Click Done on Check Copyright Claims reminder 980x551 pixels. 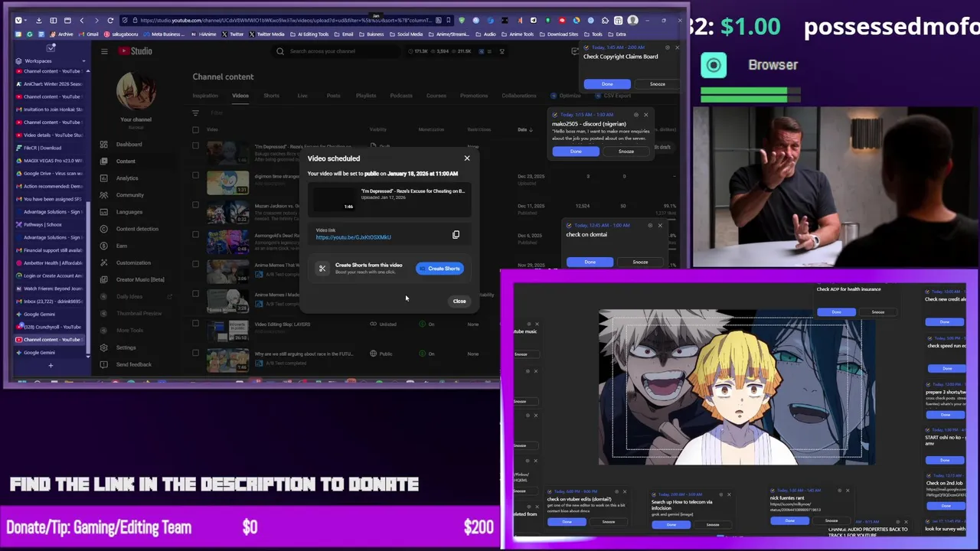607,84
